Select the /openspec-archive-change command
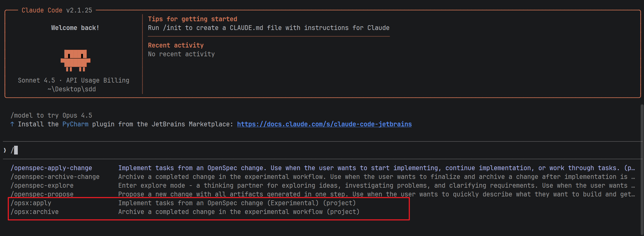 (x=55, y=177)
